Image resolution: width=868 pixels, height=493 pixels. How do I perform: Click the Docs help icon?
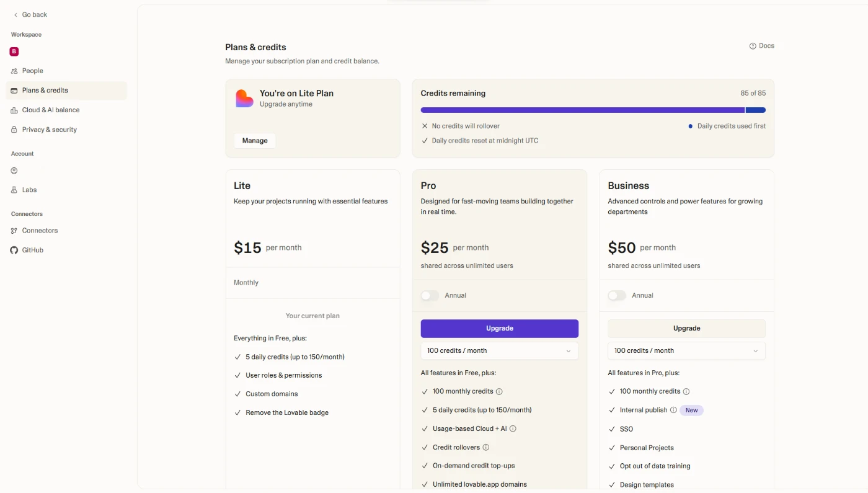tap(753, 46)
